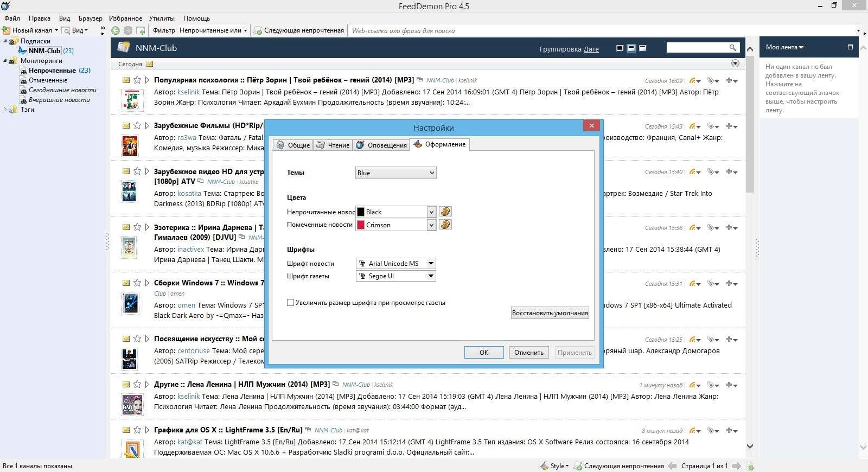
Task: Click the tag icon for 15:43 item
Action: [x=713, y=126]
